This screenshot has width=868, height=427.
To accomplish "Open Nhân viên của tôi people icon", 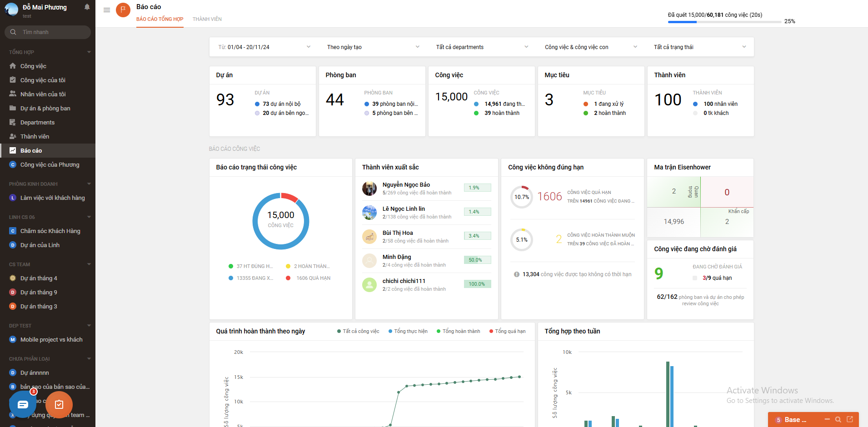I will click(13, 94).
